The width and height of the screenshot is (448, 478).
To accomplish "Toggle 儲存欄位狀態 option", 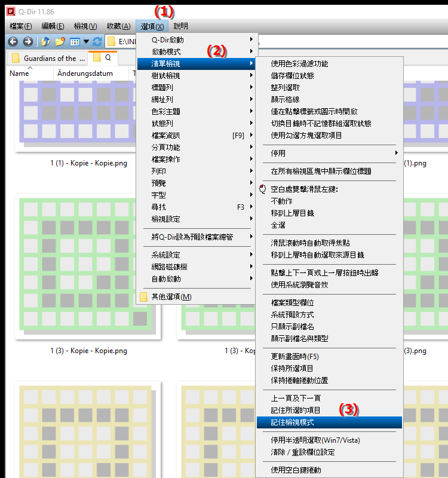I will pos(330,76).
